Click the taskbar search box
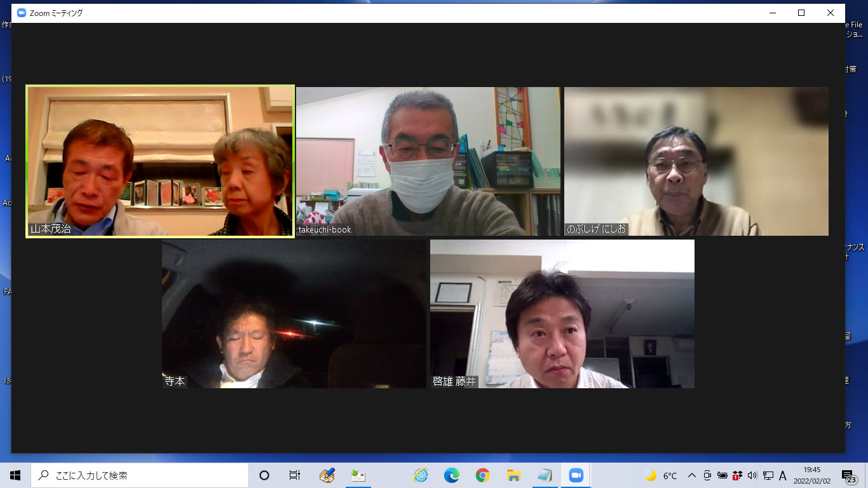Screen dimensions: 868x488 point(140,475)
